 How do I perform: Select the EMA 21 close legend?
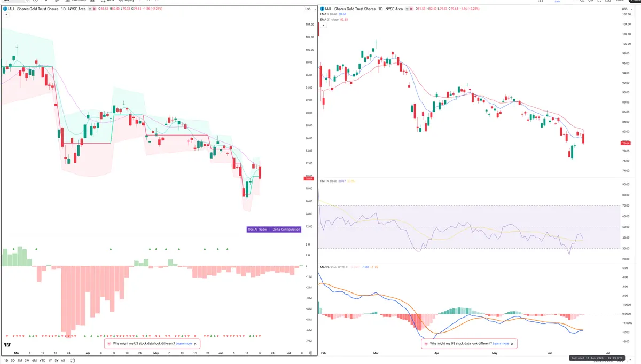[329, 20]
